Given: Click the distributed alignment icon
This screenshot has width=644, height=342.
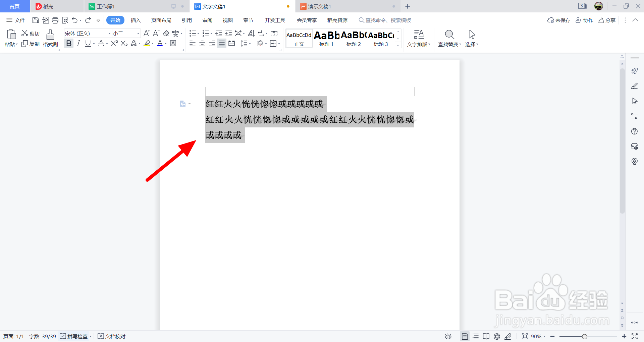Looking at the screenshot, I should 231,43.
